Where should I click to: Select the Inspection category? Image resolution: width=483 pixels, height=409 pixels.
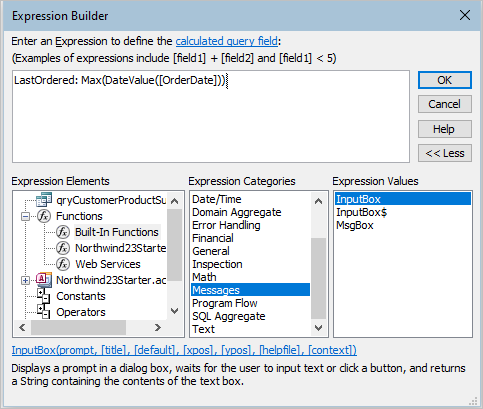point(250,264)
